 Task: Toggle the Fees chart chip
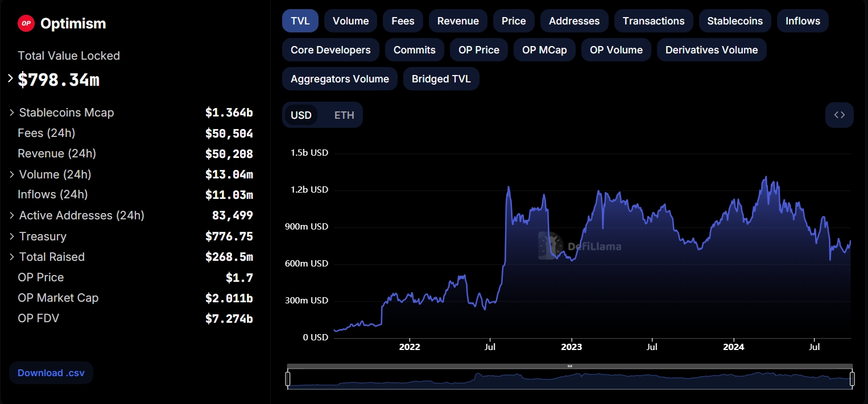click(403, 21)
